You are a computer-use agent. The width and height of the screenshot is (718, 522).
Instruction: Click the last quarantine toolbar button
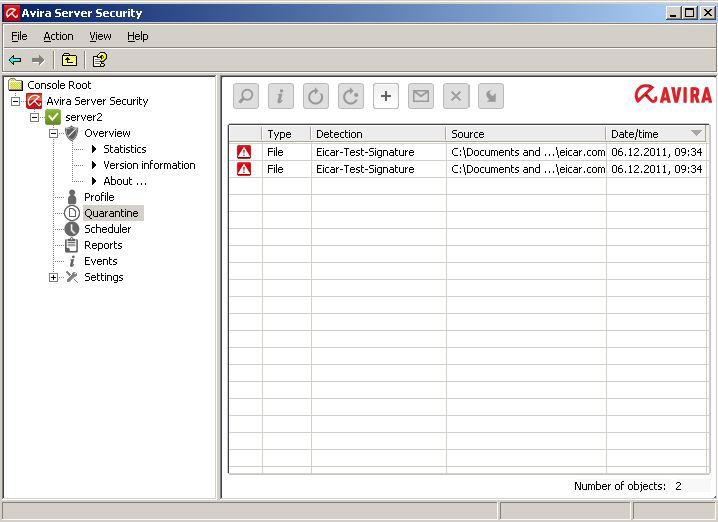[491, 96]
